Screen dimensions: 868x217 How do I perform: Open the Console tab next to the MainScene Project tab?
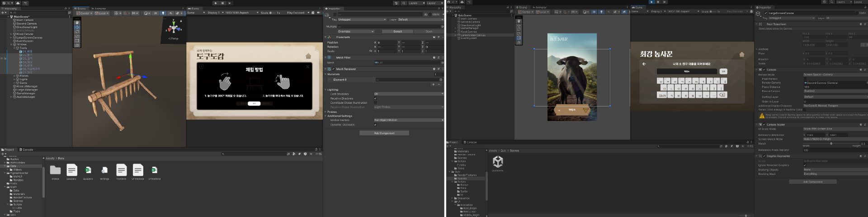tap(26, 149)
